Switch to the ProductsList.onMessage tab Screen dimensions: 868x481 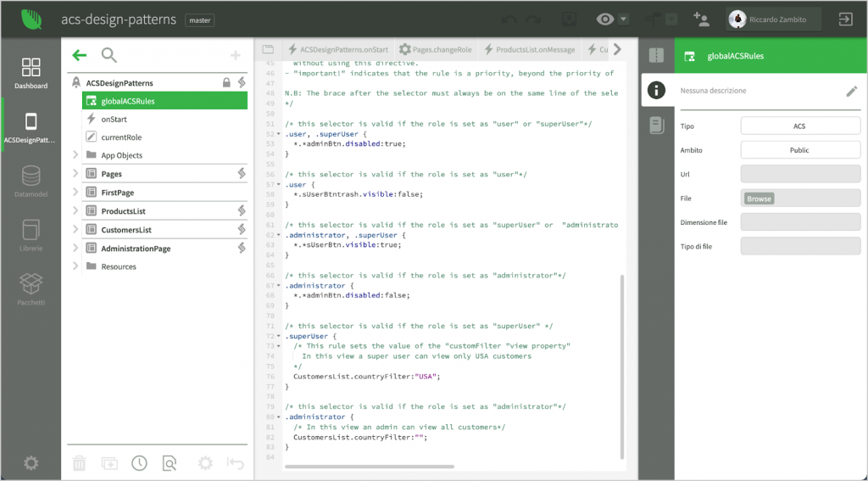tap(529, 49)
